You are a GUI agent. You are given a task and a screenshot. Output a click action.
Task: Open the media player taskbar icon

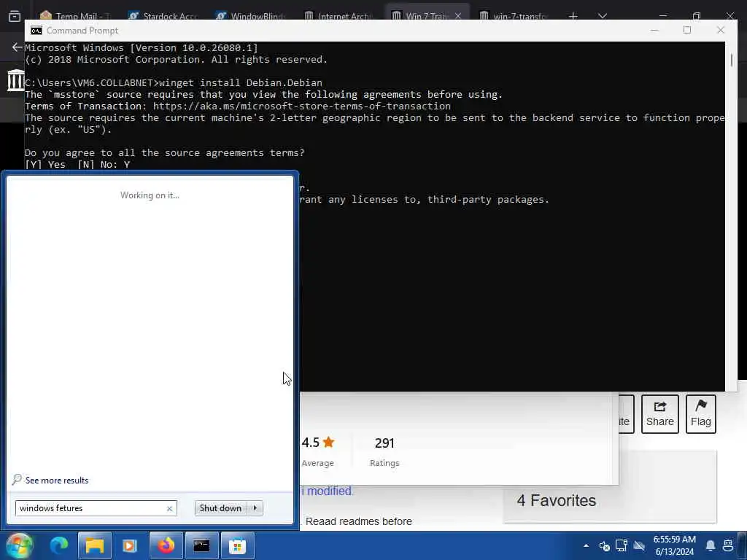[x=130, y=545]
